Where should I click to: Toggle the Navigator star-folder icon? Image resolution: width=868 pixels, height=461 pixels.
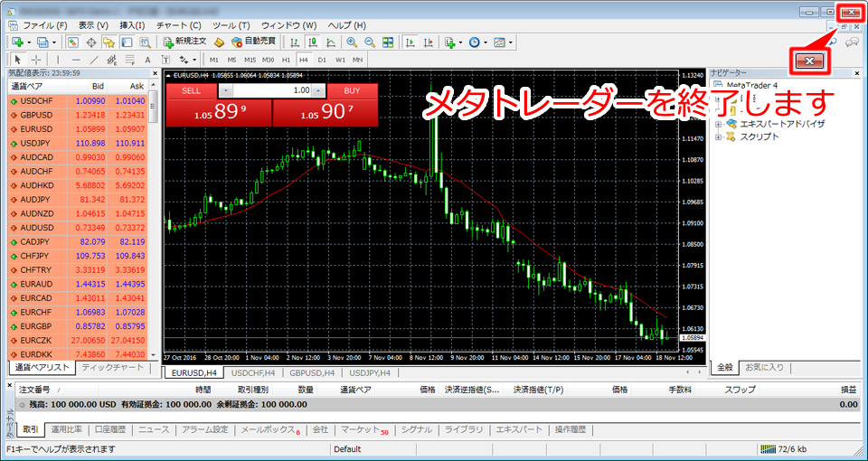109,42
